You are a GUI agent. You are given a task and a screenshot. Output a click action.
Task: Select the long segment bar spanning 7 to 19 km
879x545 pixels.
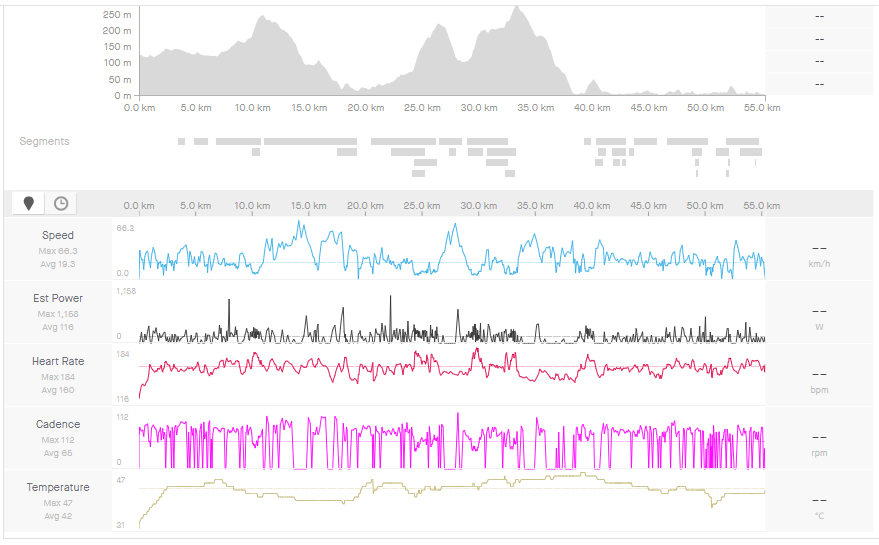286,142
